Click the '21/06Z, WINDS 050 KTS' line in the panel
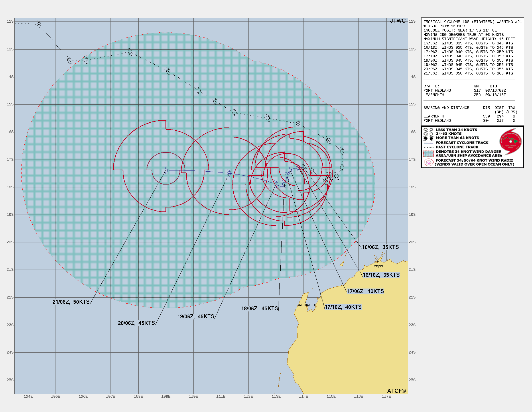The width and height of the screenshot is (532, 412). pyautogui.click(x=468, y=73)
